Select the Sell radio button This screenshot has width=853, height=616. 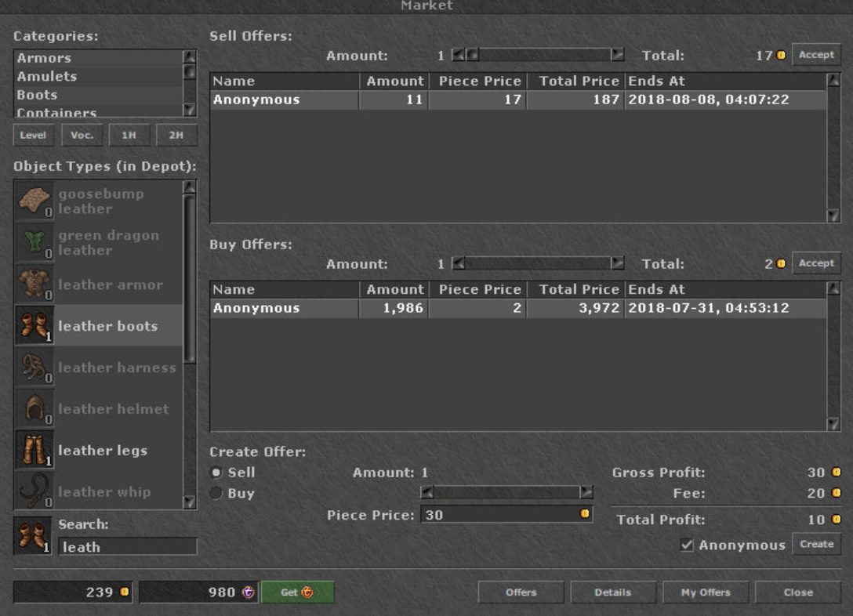coord(216,473)
